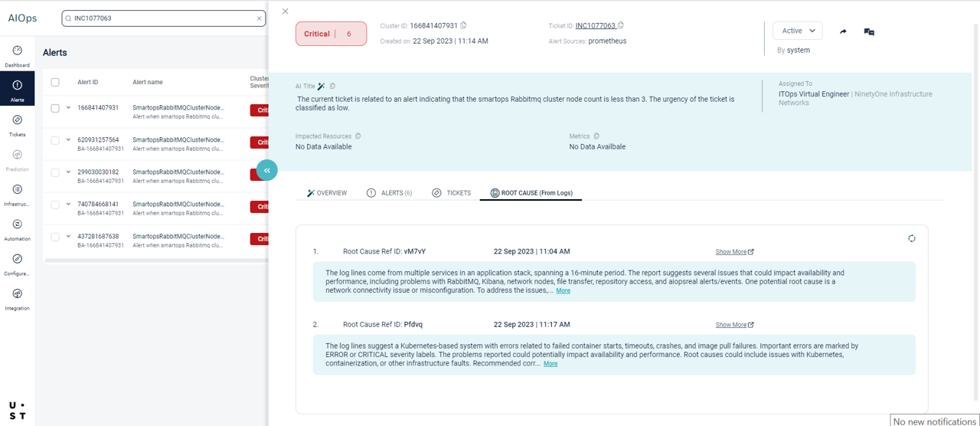Go to Tickets in the sidebar

(x=17, y=121)
